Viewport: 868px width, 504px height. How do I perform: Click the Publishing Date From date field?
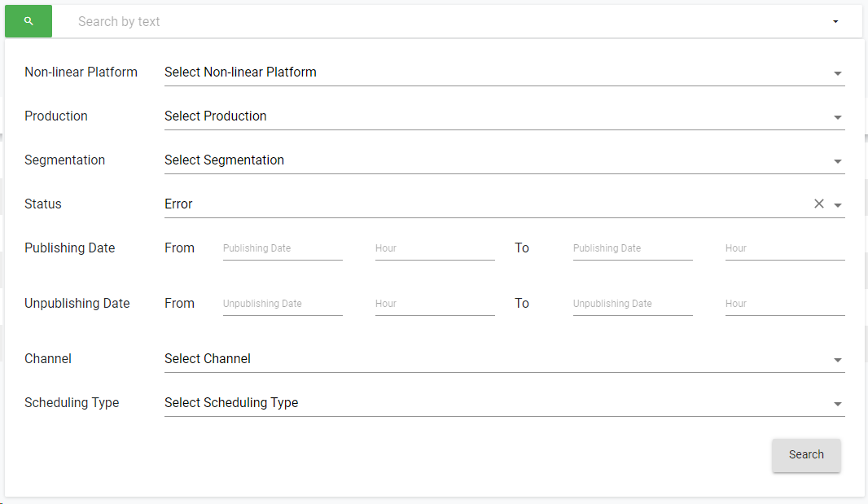[283, 248]
